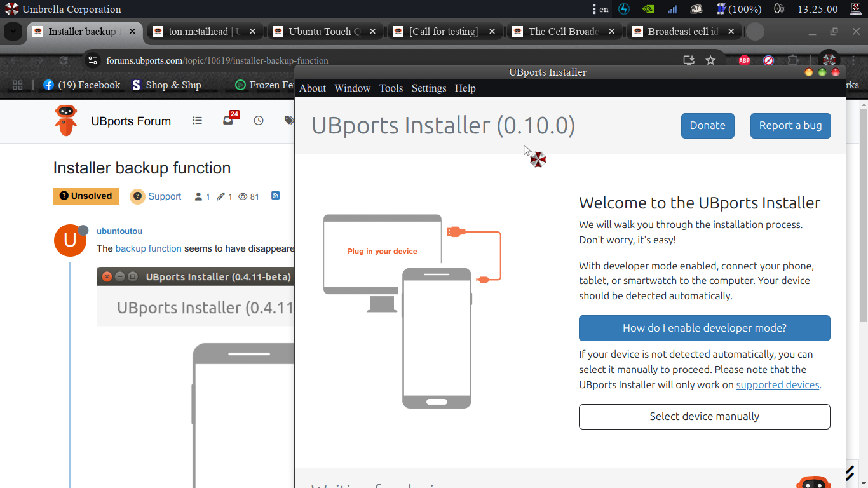Click the site information icon in address bar

[x=93, y=60]
